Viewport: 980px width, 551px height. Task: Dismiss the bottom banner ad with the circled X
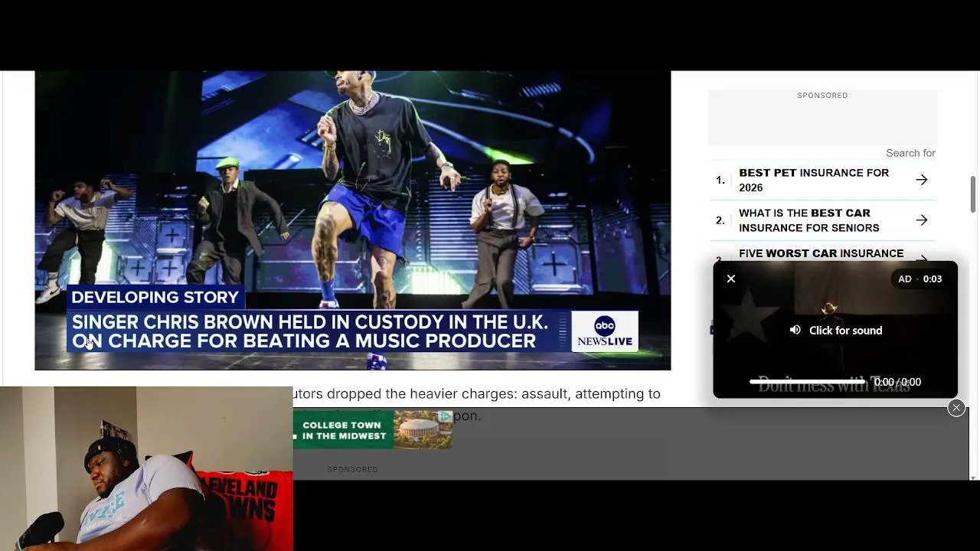(956, 408)
